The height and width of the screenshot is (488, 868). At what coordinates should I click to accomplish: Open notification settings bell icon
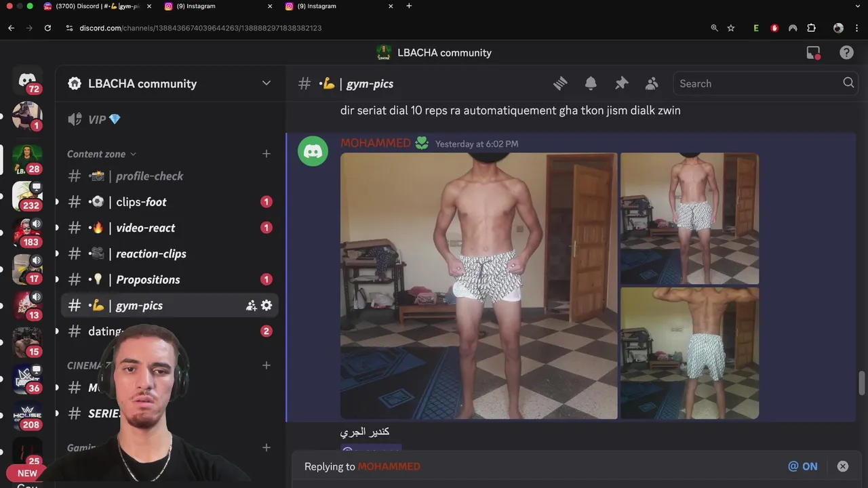[x=591, y=83]
